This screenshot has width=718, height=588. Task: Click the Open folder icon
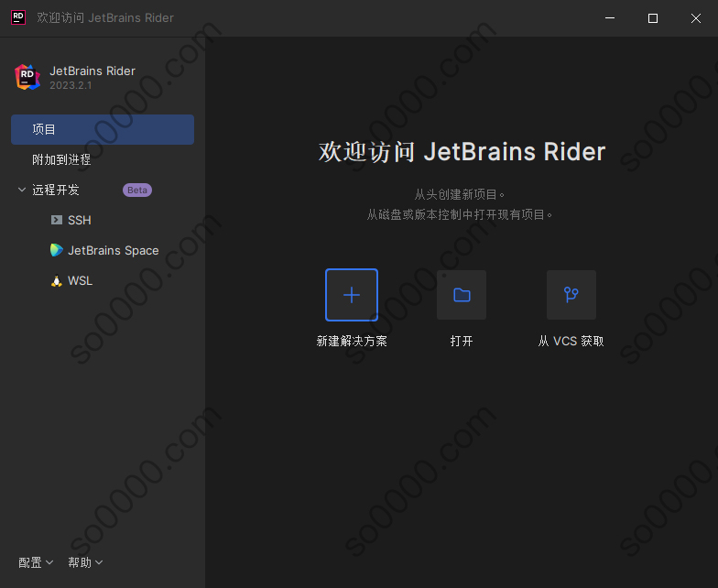(x=462, y=295)
